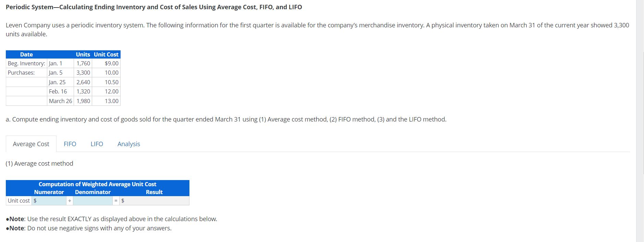Click the Units column header
This screenshot has width=644, height=242.
pyautogui.click(x=83, y=54)
